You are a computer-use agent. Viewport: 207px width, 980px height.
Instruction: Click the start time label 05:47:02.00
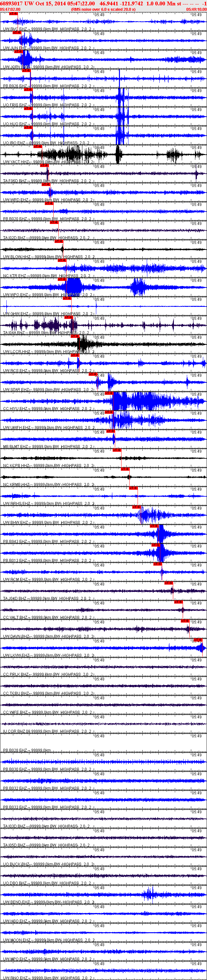10,9
